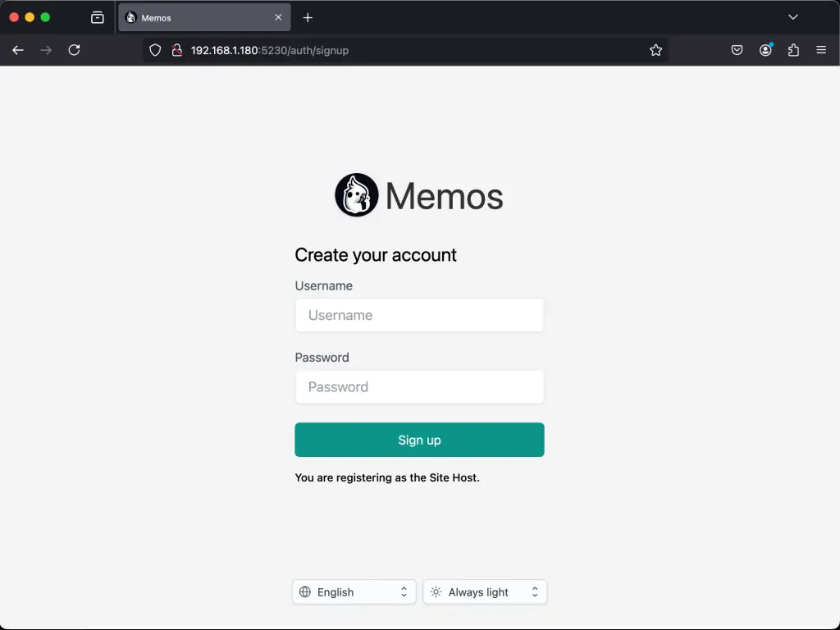Open the Firefox hamburger menu
Viewport: 840px width, 630px height.
click(821, 50)
